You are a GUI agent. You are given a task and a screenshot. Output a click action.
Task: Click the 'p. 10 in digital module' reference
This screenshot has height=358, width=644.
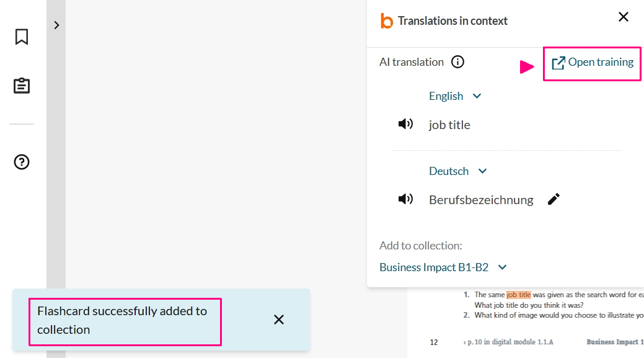click(508, 342)
